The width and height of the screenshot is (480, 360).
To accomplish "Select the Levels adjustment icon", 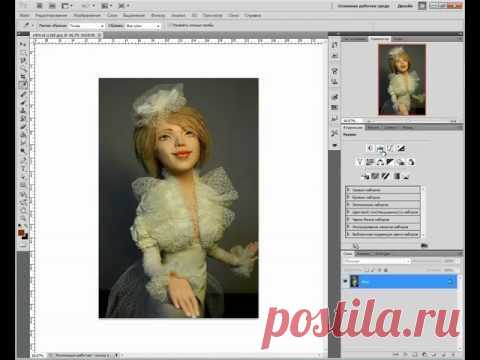I will (380, 149).
